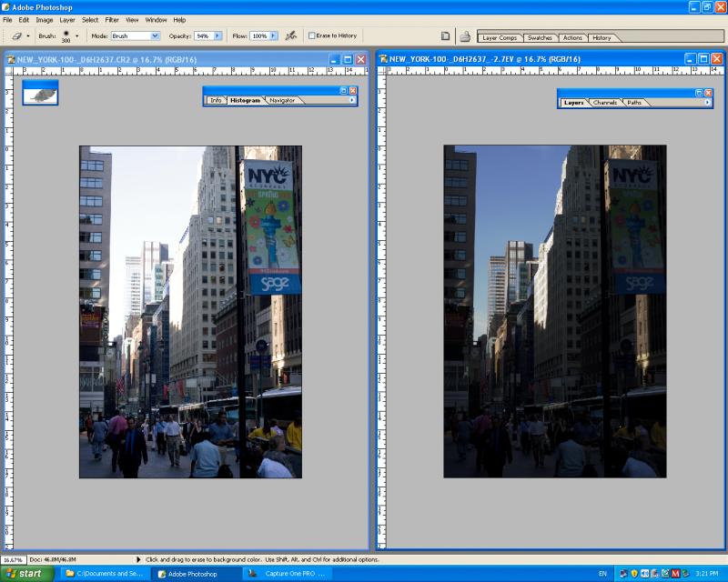Click the document icon in -2.7EV window title

383,59
